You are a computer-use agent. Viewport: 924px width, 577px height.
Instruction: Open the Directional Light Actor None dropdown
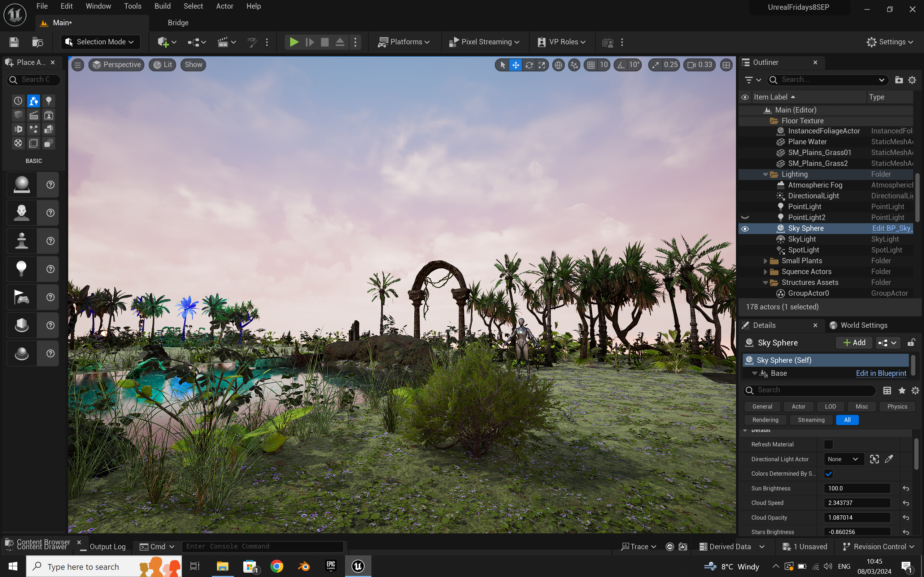coord(843,459)
